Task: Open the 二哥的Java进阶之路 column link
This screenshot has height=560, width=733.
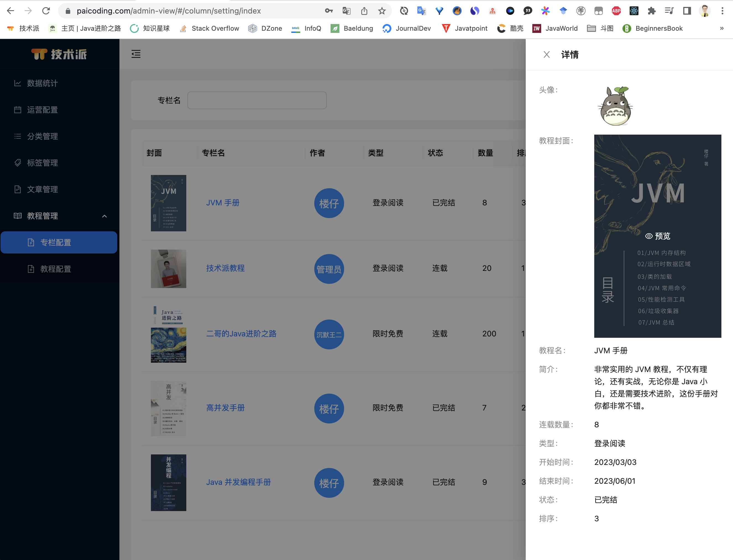Action: coord(241,334)
